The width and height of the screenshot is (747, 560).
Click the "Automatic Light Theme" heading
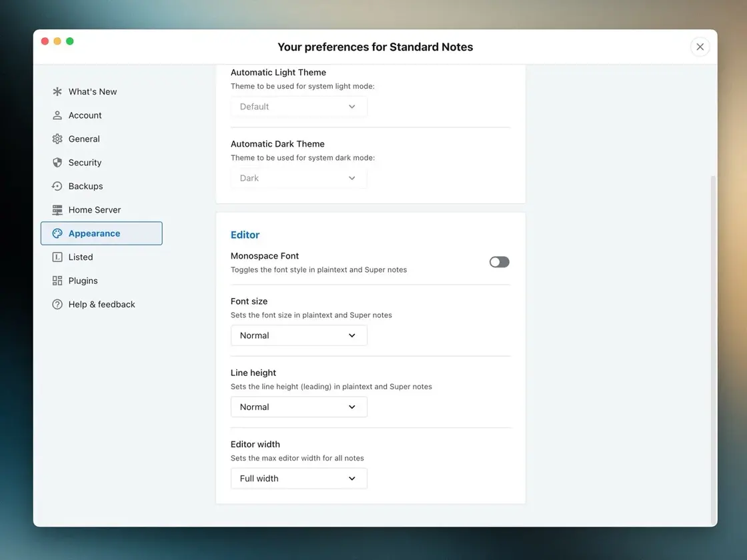[x=278, y=73]
